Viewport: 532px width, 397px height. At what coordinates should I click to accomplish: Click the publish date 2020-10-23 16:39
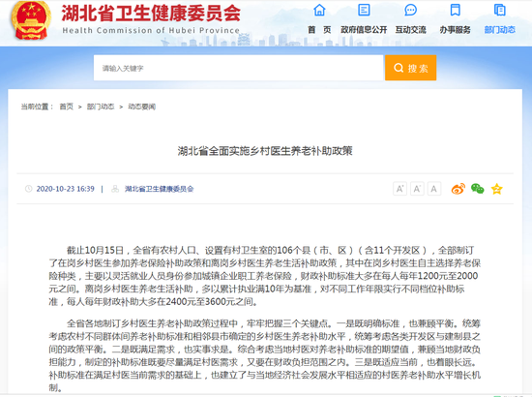(x=65, y=189)
